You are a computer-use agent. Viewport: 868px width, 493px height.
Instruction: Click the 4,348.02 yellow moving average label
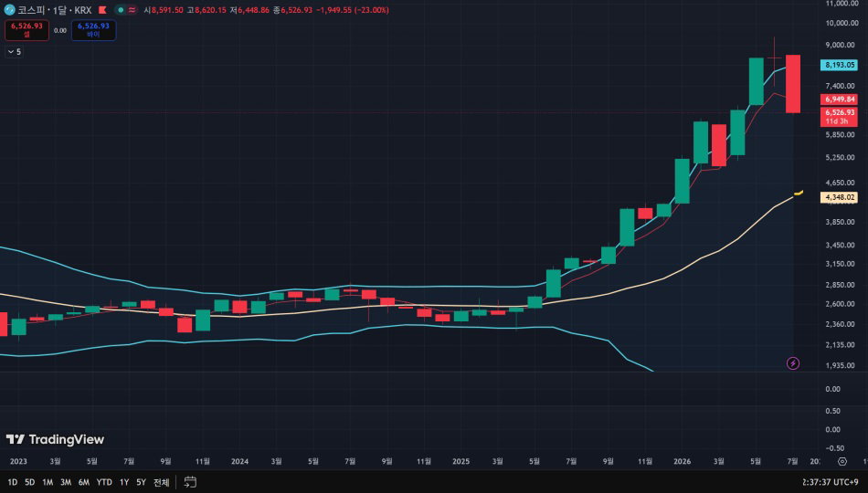[x=839, y=197]
